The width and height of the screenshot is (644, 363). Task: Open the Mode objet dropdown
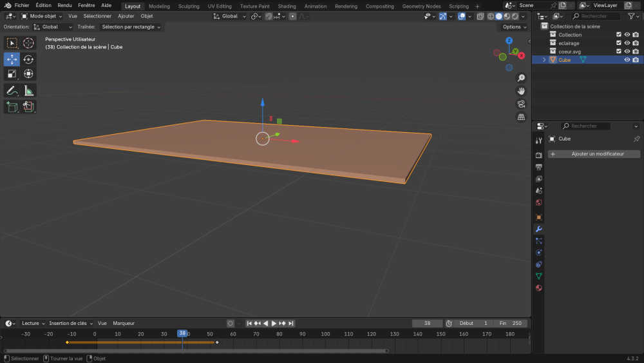pyautogui.click(x=42, y=16)
